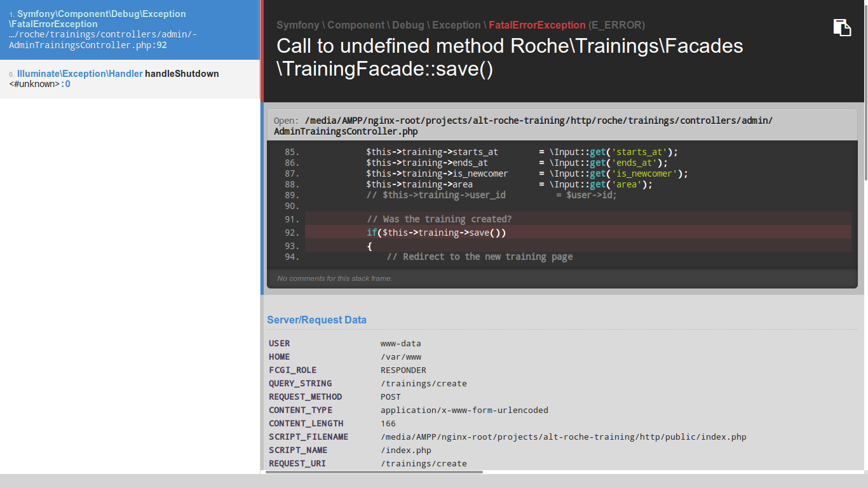Screen dimensions: 868x488
Task: Click the USER value www-data
Action: pos(400,343)
